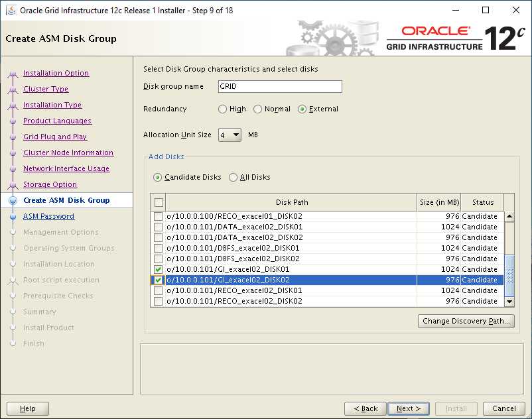532x419 pixels.
Task: Switch to All Disks radio option
Action: pos(233,177)
